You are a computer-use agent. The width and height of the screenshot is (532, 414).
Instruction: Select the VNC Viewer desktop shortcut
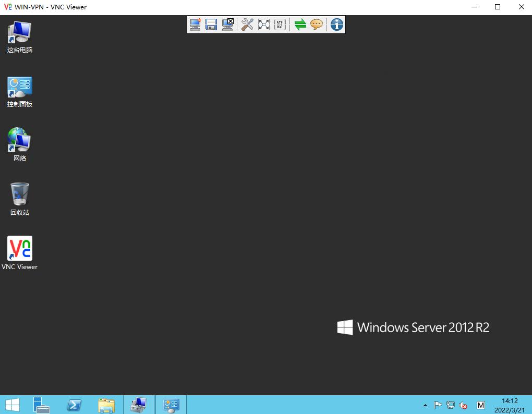pyautogui.click(x=20, y=253)
